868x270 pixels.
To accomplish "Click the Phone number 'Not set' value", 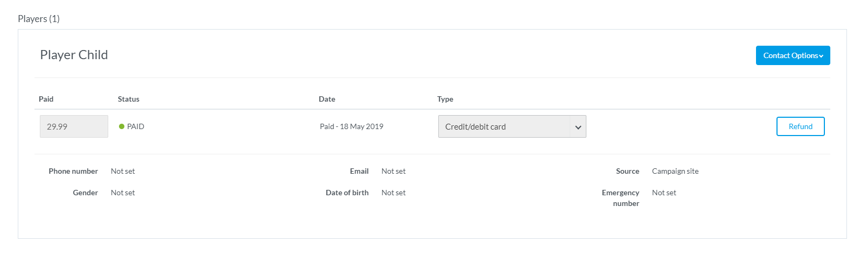I will click(x=123, y=171).
